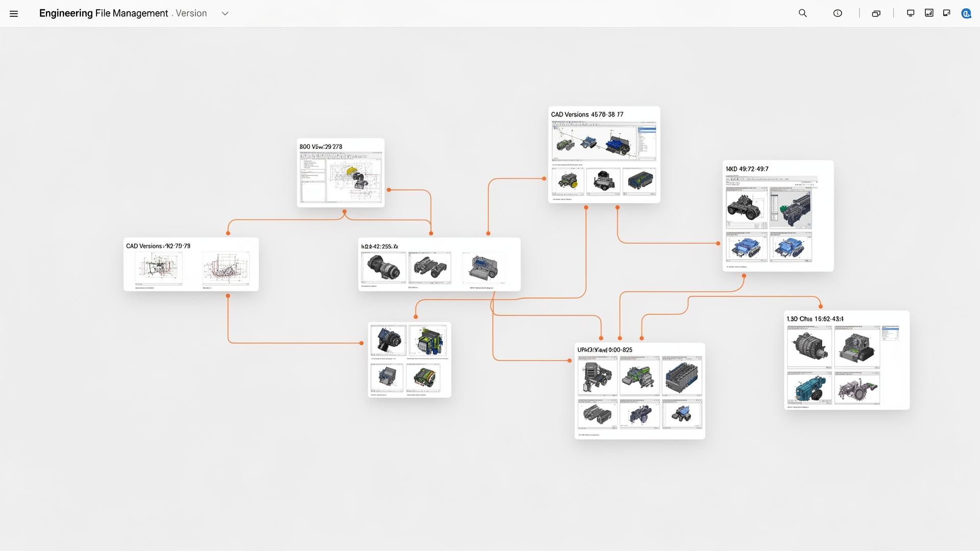The height and width of the screenshot is (551, 980).
Task: Click the Engineering File Management title
Action: coord(104,13)
